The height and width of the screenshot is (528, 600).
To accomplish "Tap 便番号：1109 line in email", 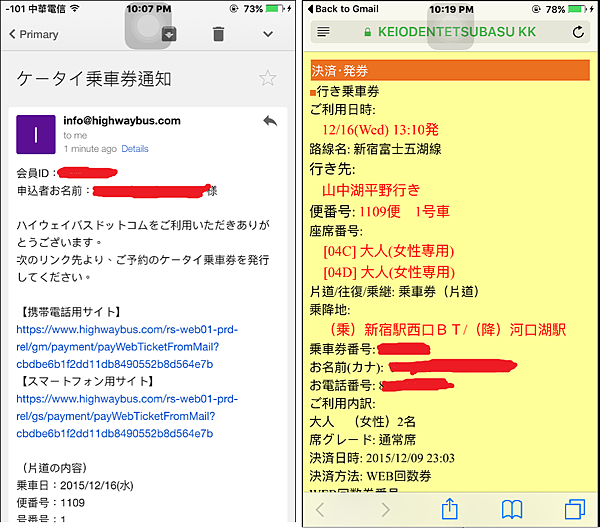I will [51, 503].
